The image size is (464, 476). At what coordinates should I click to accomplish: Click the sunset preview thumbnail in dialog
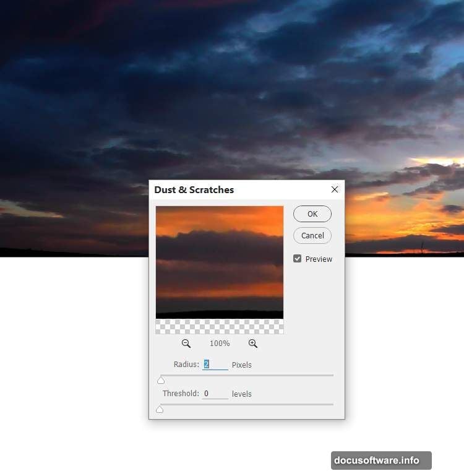[220, 270]
